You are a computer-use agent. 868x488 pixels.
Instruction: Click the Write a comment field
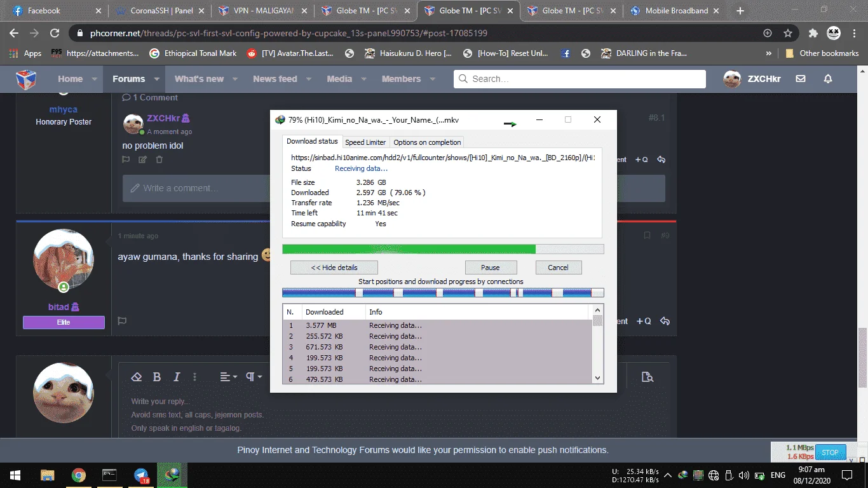(x=394, y=188)
